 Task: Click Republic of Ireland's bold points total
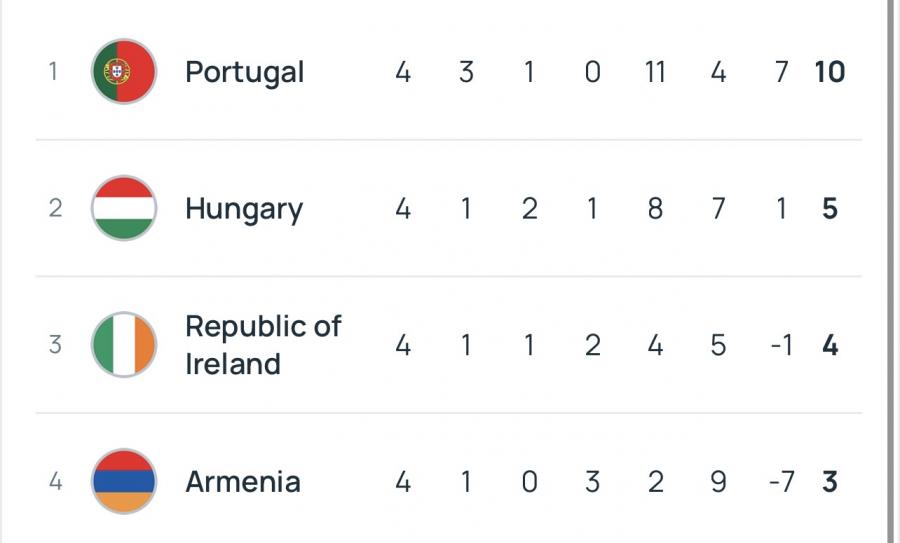[x=829, y=345]
